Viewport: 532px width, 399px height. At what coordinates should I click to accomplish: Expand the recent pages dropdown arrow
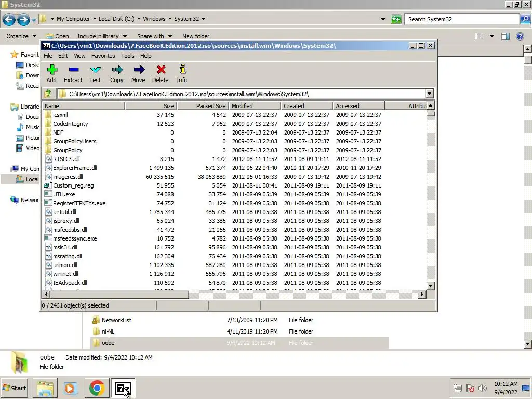click(34, 20)
